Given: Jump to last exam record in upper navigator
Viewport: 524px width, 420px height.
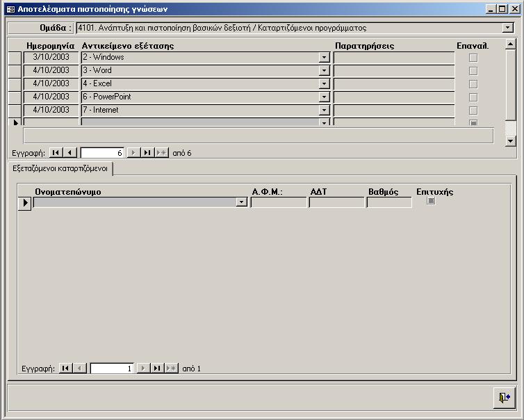Looking at the screenshot, I should click(147, 153).
